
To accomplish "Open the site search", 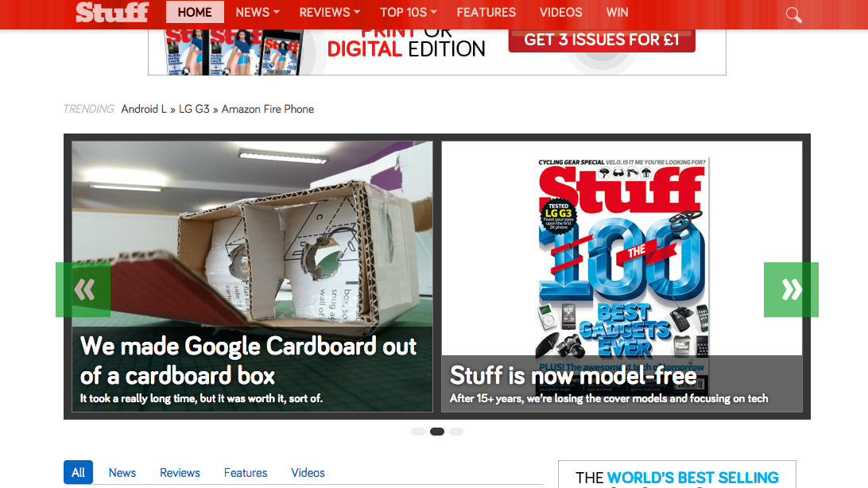I will coord(792,14).
